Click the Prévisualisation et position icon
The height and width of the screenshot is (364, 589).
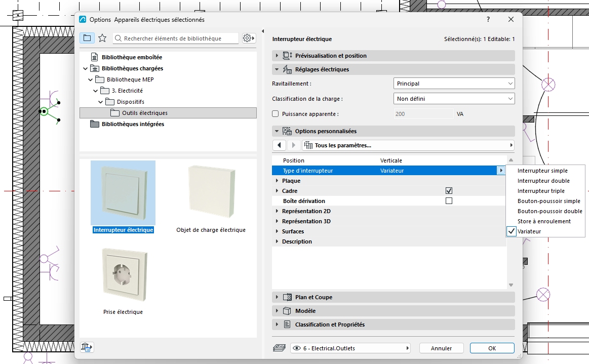coord(287,56)
